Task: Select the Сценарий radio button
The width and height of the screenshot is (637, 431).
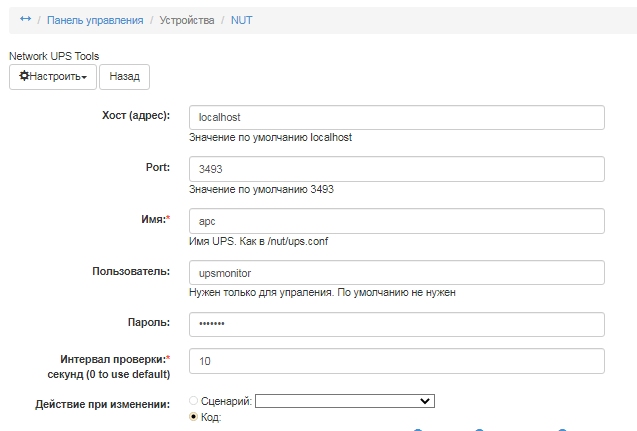Action: tap(194, 401)
